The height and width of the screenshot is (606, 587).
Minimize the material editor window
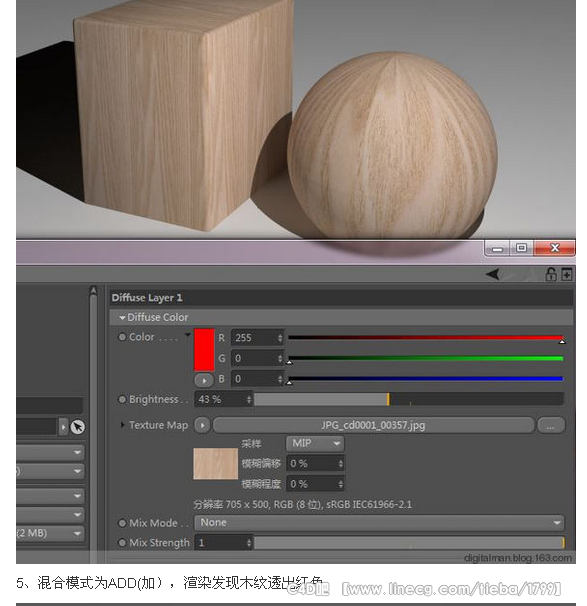[x=497, y=248]
